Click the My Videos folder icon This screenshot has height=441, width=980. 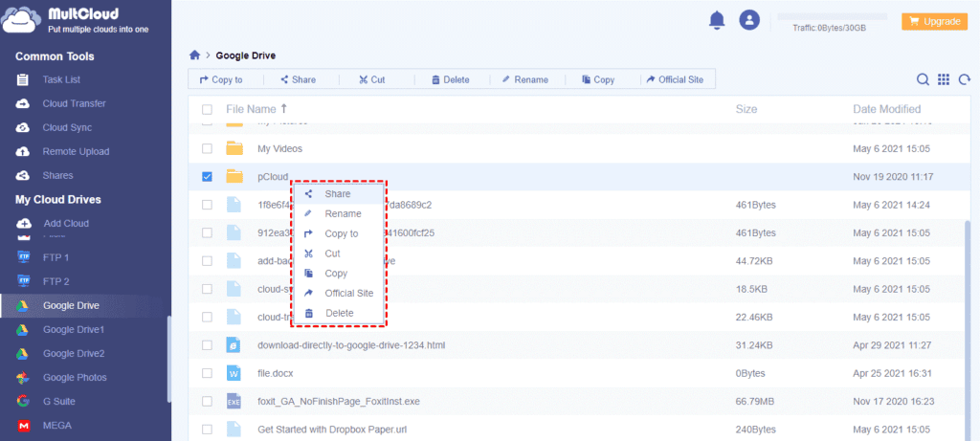234,148
